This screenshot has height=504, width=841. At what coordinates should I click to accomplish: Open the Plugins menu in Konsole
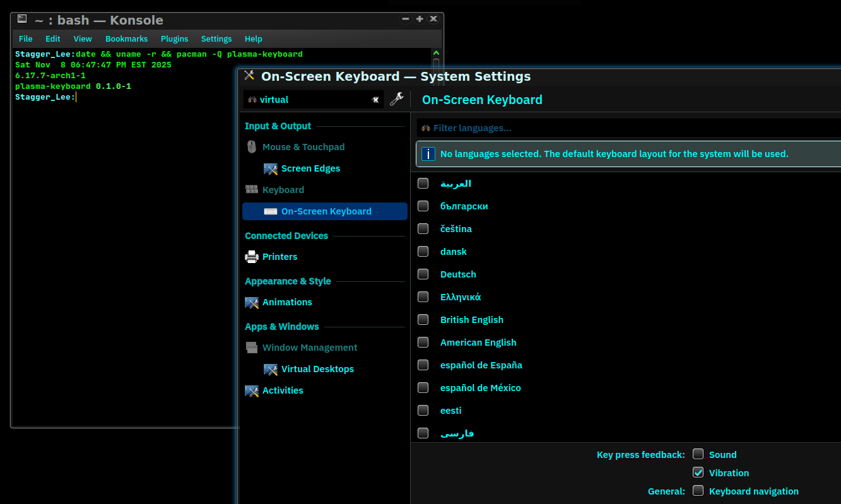[174, 38]
